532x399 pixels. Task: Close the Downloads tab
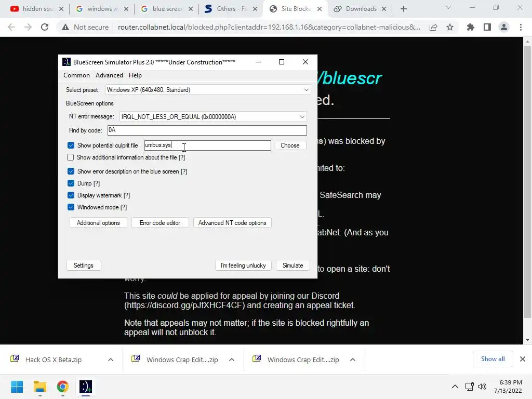pyautogui.click(x=384, y=9)
